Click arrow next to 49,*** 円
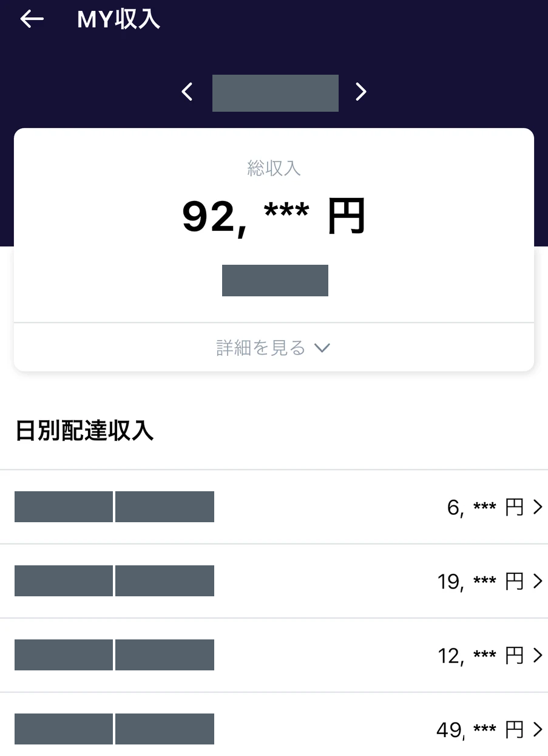Screen dimensions: 548x756 click(537, 729)
